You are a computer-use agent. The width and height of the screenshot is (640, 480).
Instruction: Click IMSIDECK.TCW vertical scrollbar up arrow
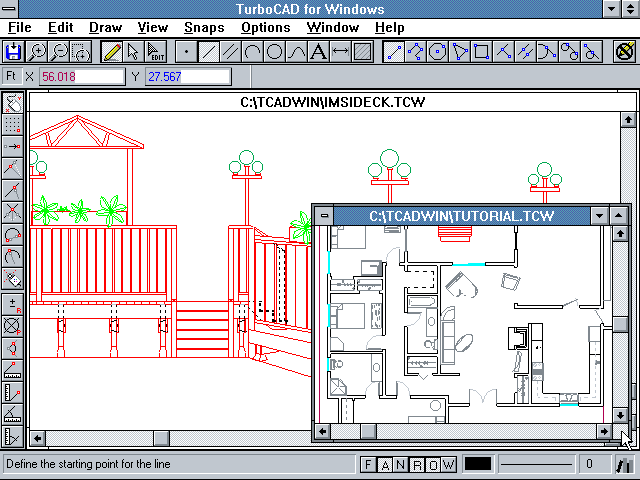(628, 120)
